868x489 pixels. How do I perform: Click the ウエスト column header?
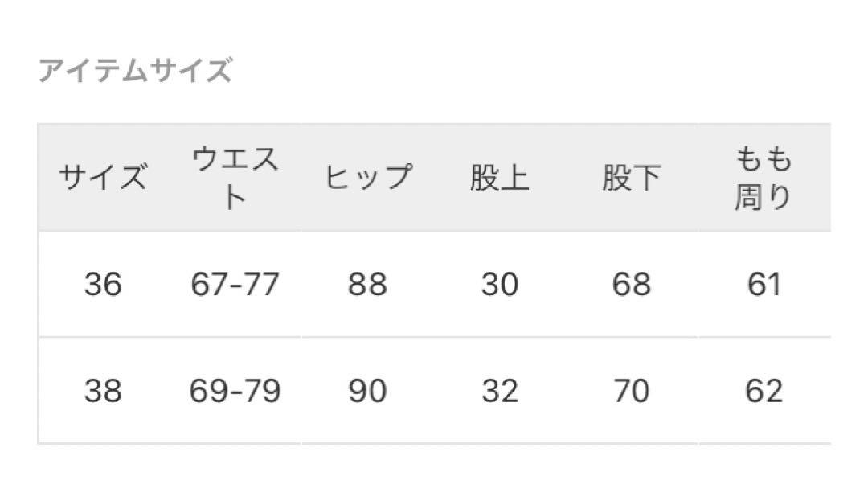[235, 177]
